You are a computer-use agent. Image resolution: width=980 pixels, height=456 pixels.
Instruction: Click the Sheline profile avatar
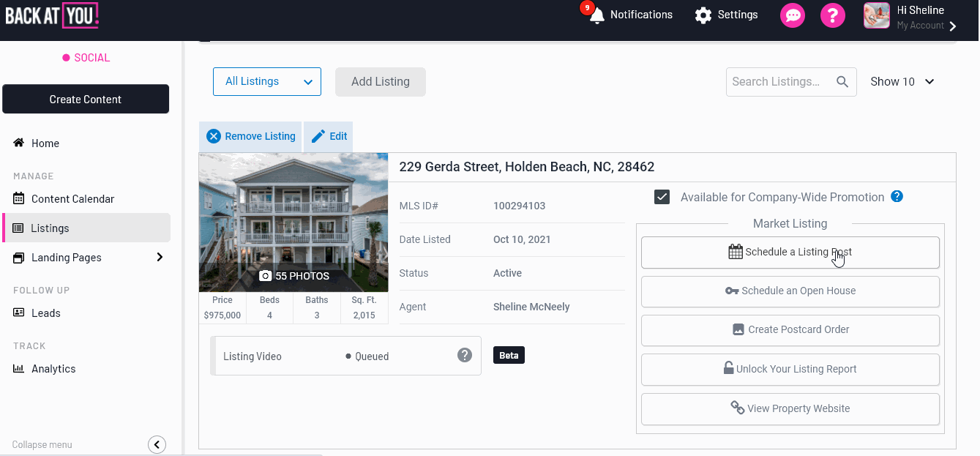pos(877,15)
